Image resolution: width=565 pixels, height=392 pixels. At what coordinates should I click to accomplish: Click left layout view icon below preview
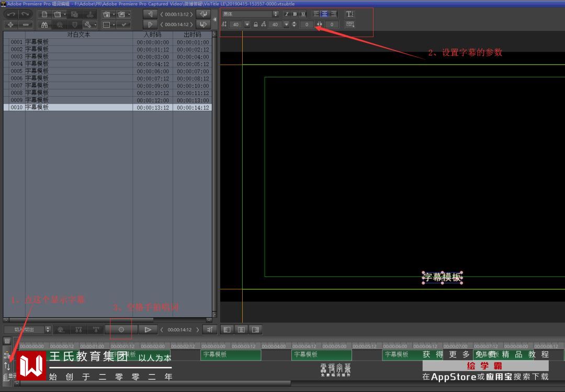(227, 329)
